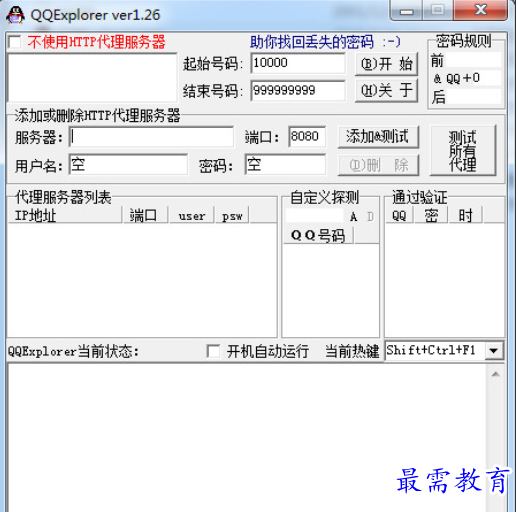Click the 添加&测试 button
This screenshot has width=518, height=512.
coord(378,137)
